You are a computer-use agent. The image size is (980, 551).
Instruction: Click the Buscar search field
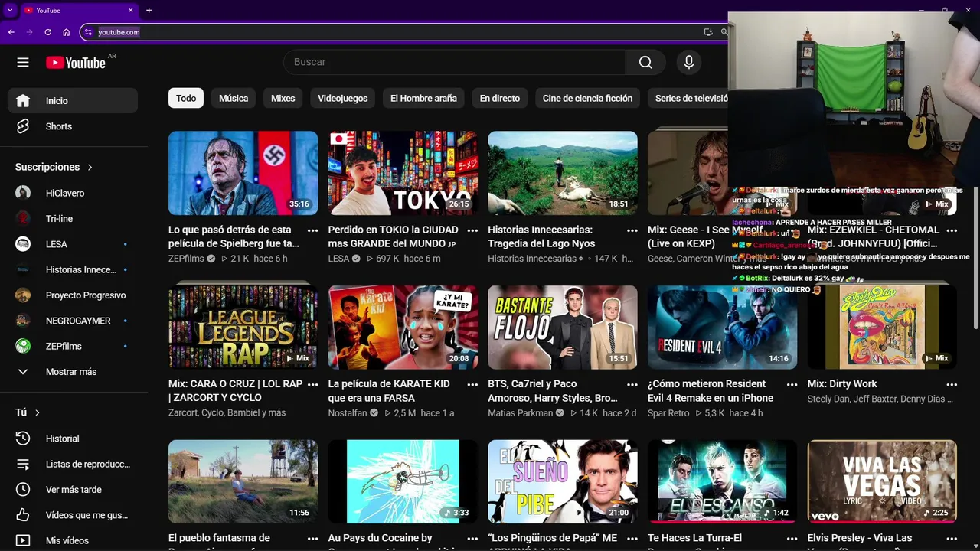pos(455,62)
